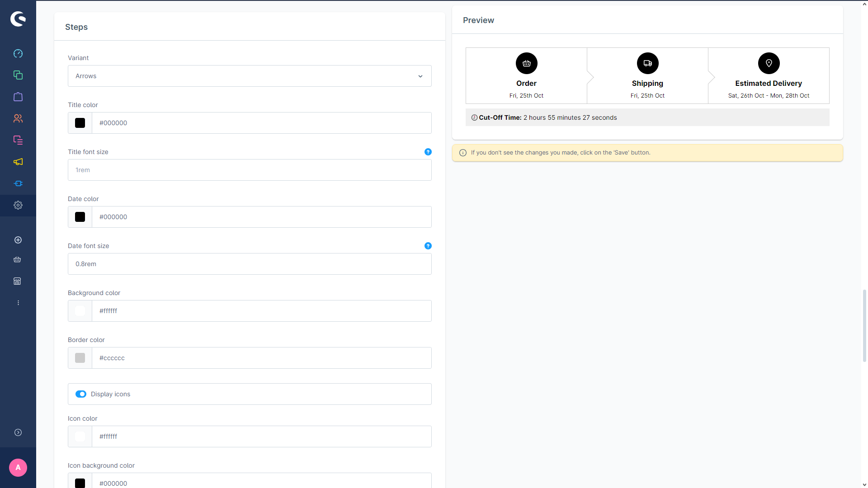Click the Order step icon

526,63
